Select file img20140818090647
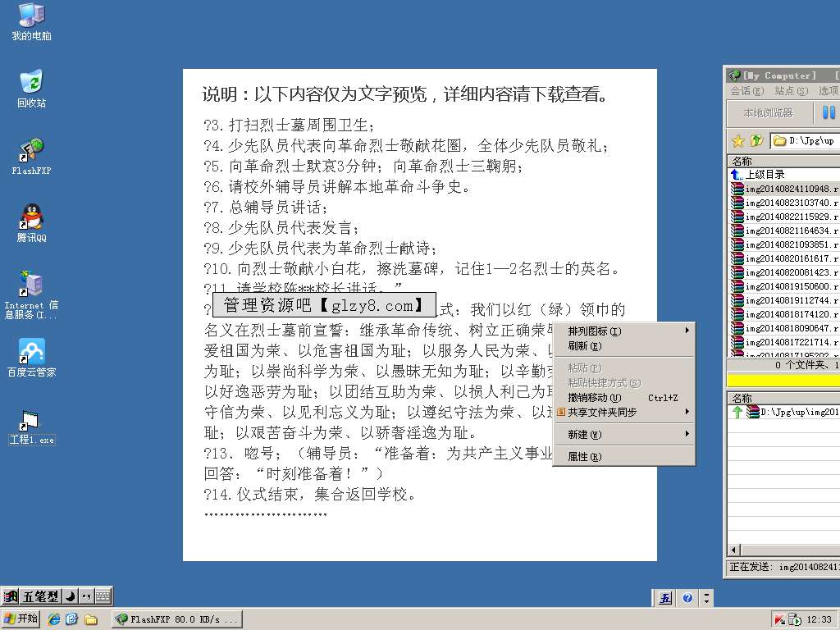The width and height of the screenshot is (840, 630). (785, 328)
